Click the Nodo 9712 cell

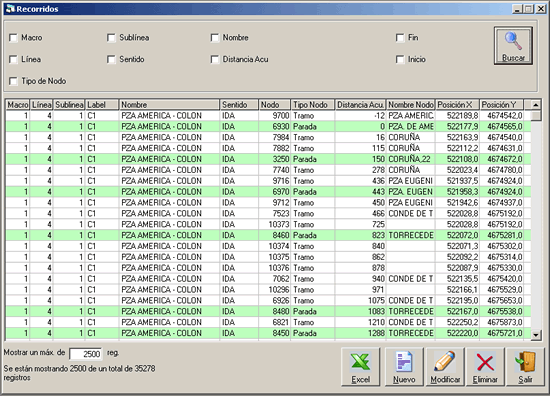pyautogui.click(x=275, y=202)
